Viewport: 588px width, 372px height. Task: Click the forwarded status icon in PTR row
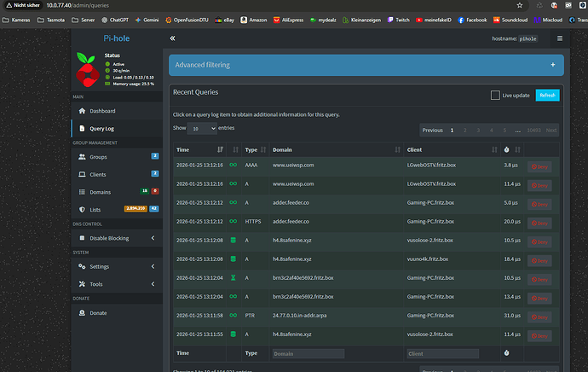tap(233, 316)
